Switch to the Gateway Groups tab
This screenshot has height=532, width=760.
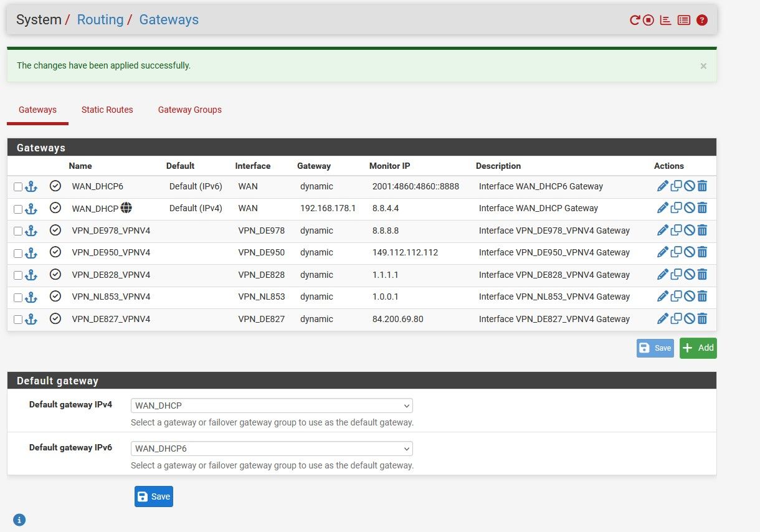point(189,110)
